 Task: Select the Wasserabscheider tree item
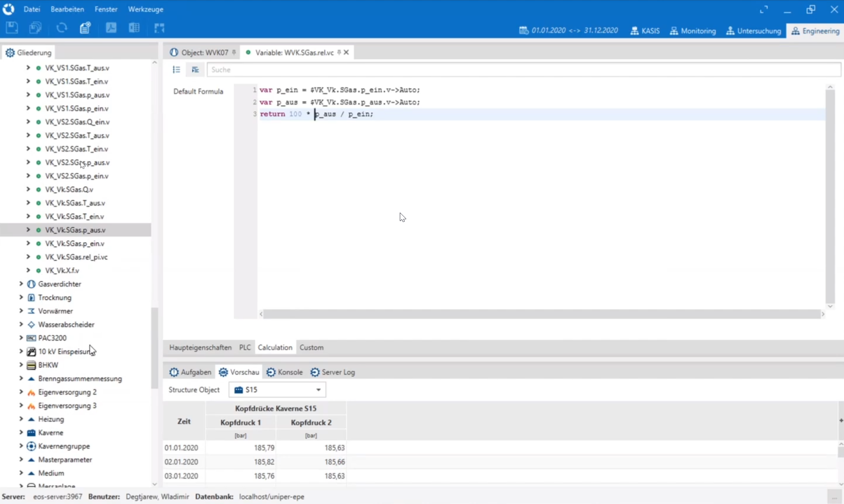pos(66,325)
